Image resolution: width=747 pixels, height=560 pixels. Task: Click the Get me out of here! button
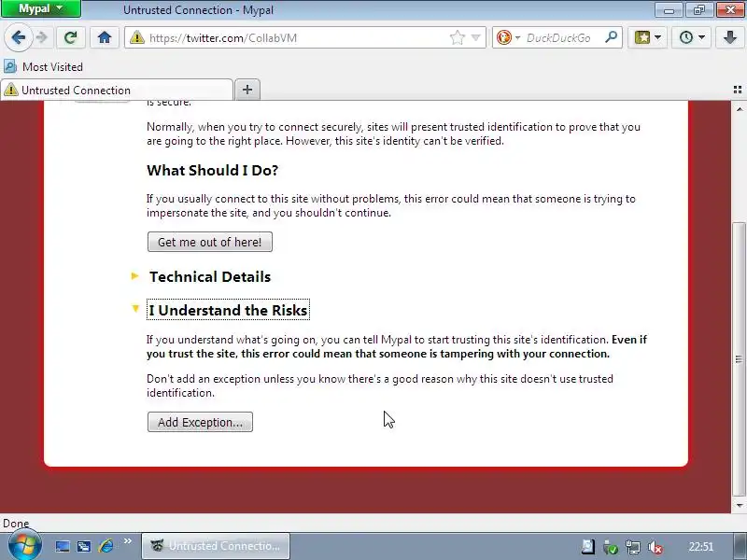point(210,242)
